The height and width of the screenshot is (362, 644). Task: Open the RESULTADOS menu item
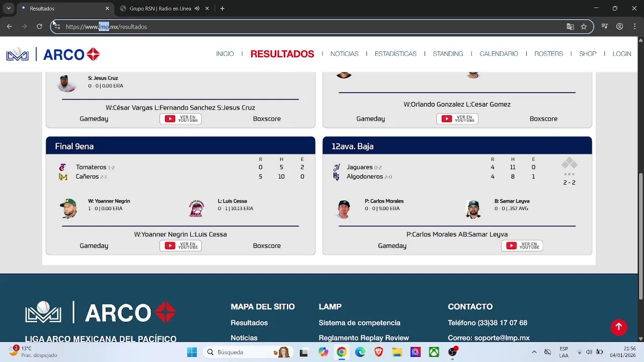282,54
